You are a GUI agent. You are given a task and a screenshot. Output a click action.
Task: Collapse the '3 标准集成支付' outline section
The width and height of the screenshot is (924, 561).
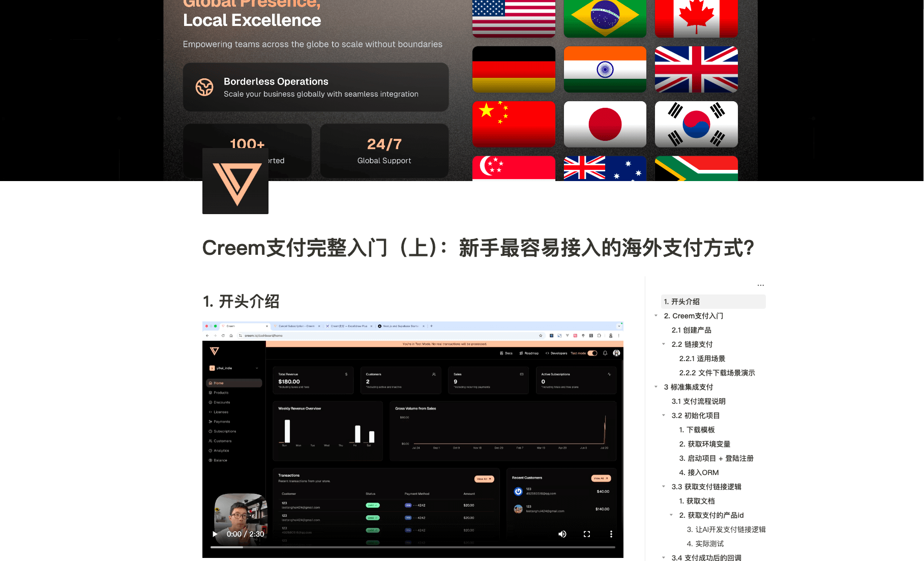656,387
